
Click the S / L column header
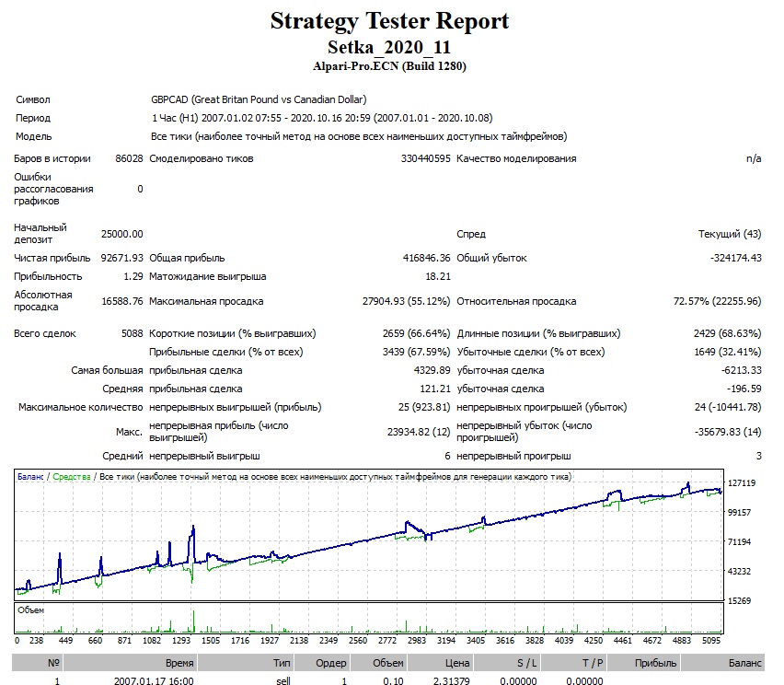[507, 663]
